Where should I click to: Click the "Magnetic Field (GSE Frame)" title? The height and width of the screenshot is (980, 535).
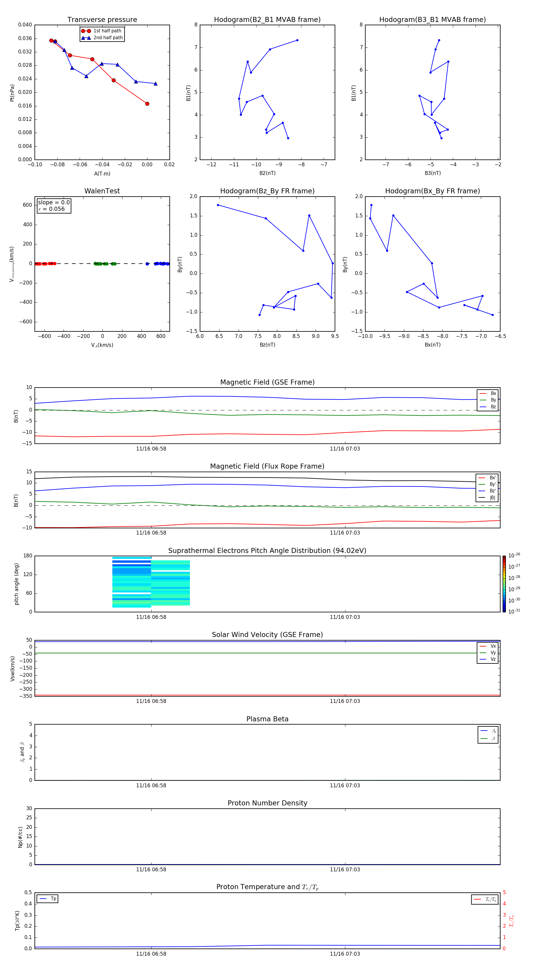pos(267,382)
